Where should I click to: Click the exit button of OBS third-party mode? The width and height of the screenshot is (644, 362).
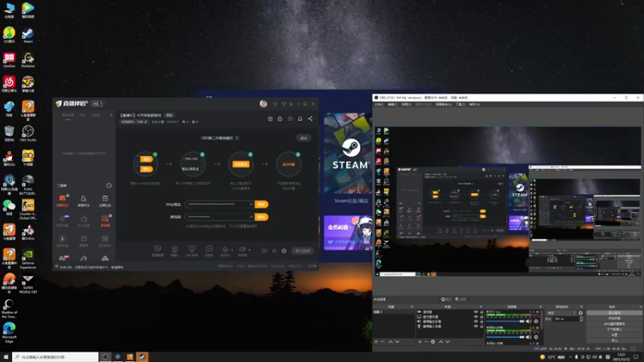tap(303, 138)
